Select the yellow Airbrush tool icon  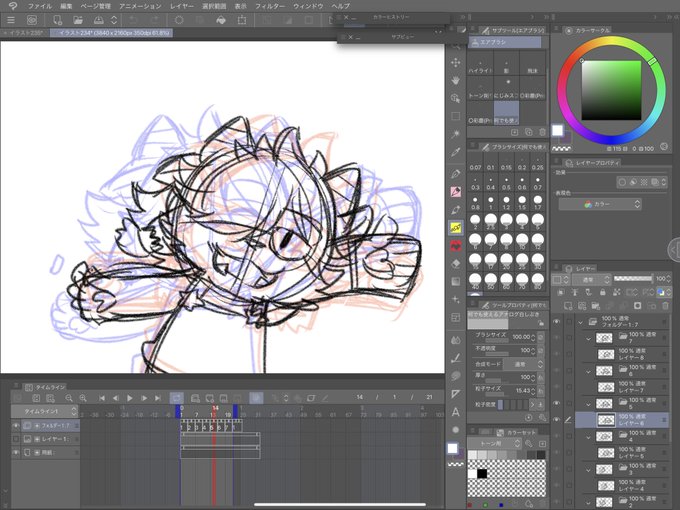click(455, 228)
